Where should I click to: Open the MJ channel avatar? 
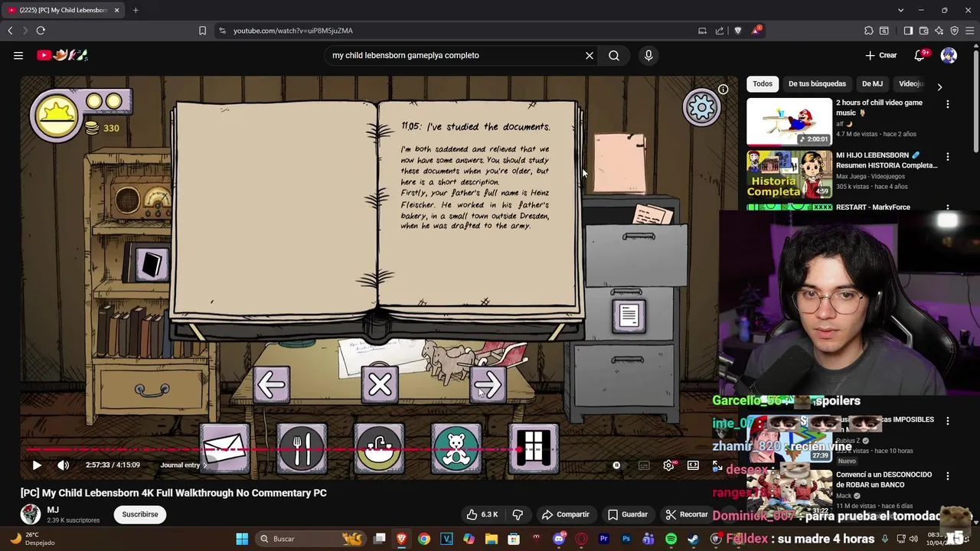[x=31, y=514]
